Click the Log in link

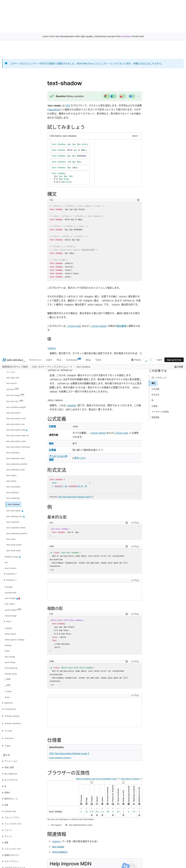159,360
